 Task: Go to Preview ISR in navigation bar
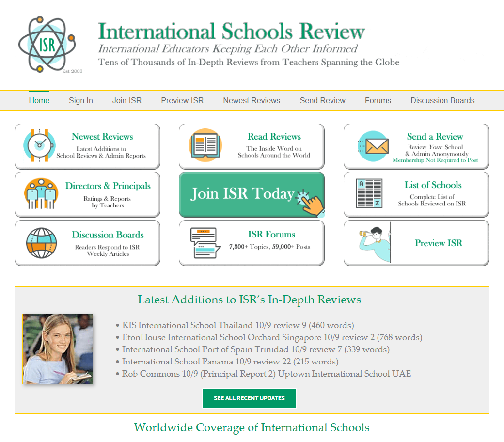pos(182,101)
